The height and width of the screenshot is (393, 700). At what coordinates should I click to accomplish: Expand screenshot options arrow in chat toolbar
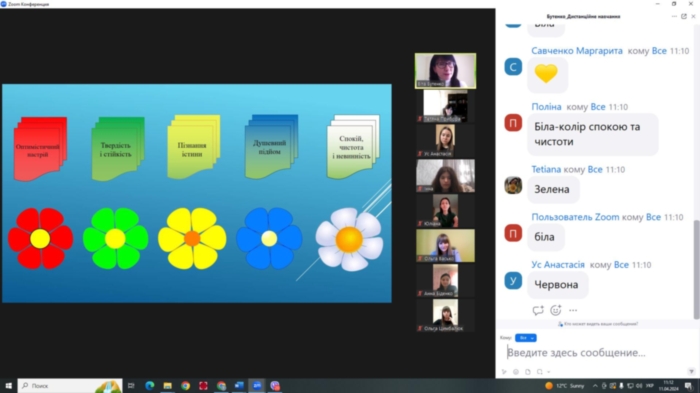coord(549,372)
